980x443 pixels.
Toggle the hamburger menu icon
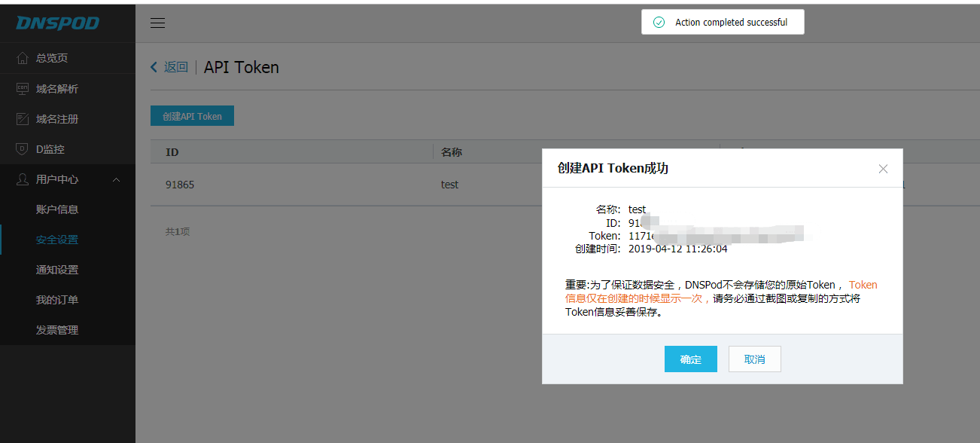157,23
